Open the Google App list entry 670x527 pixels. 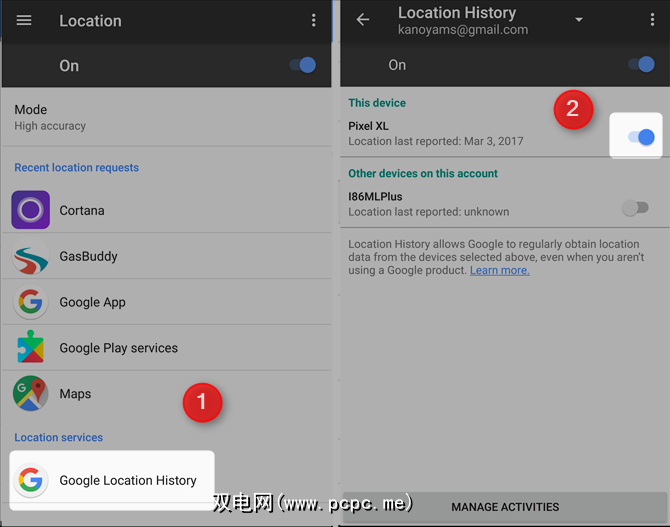[167, 302]
